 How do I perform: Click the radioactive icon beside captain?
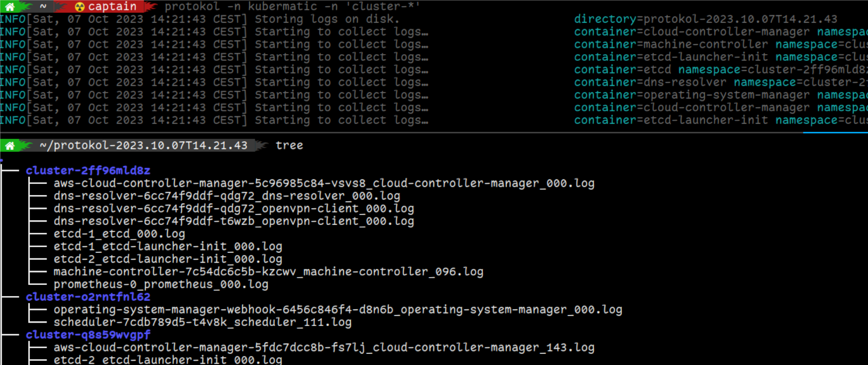coord(80,7)
